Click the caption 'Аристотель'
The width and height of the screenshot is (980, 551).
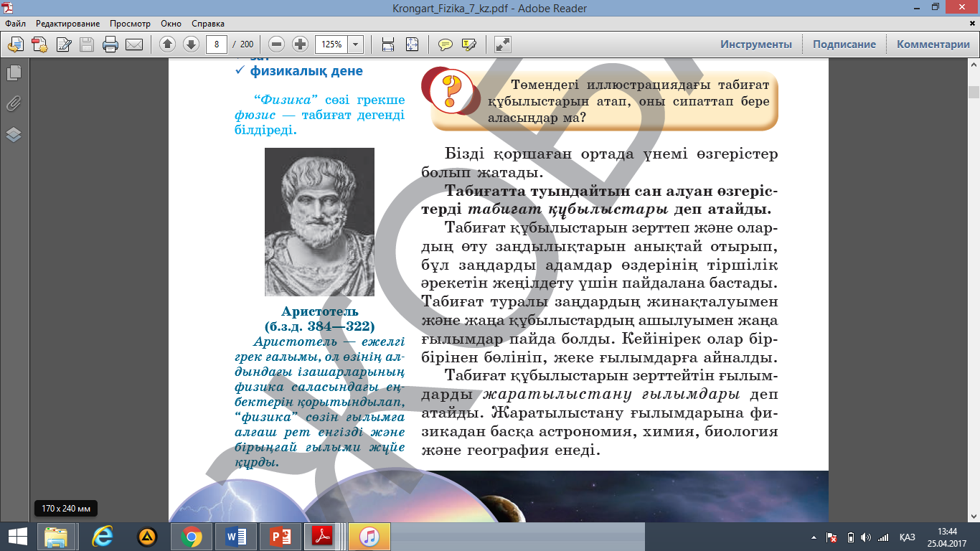pos(320,311)
